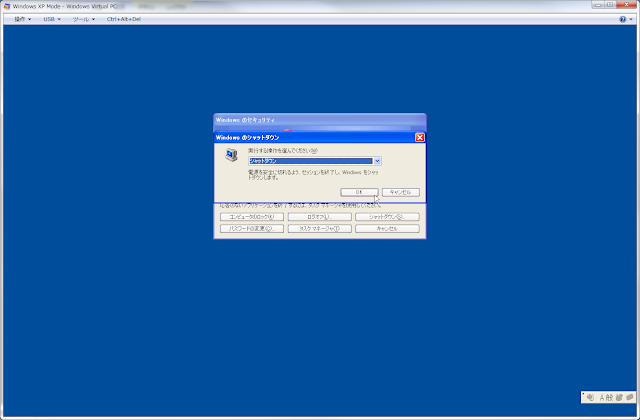Open the USB menu
Image resolution: width=640 pixels, height=420 pixels.
[52, 19]
